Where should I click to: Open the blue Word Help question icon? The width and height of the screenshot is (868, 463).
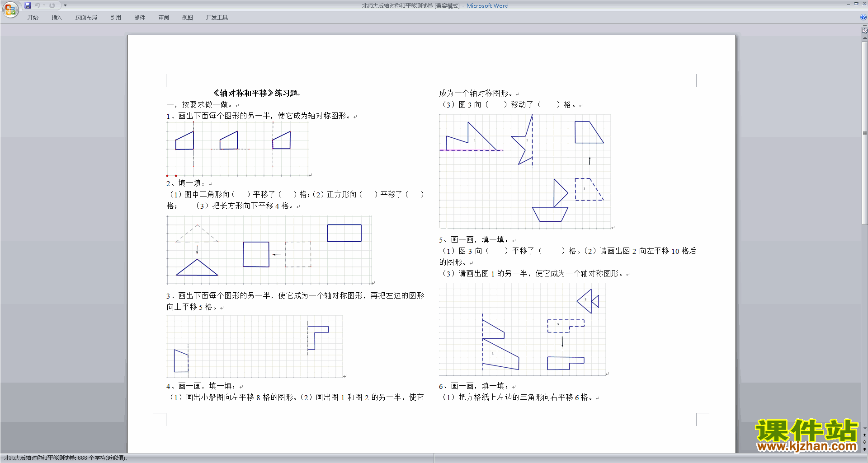tap(863, 17)
